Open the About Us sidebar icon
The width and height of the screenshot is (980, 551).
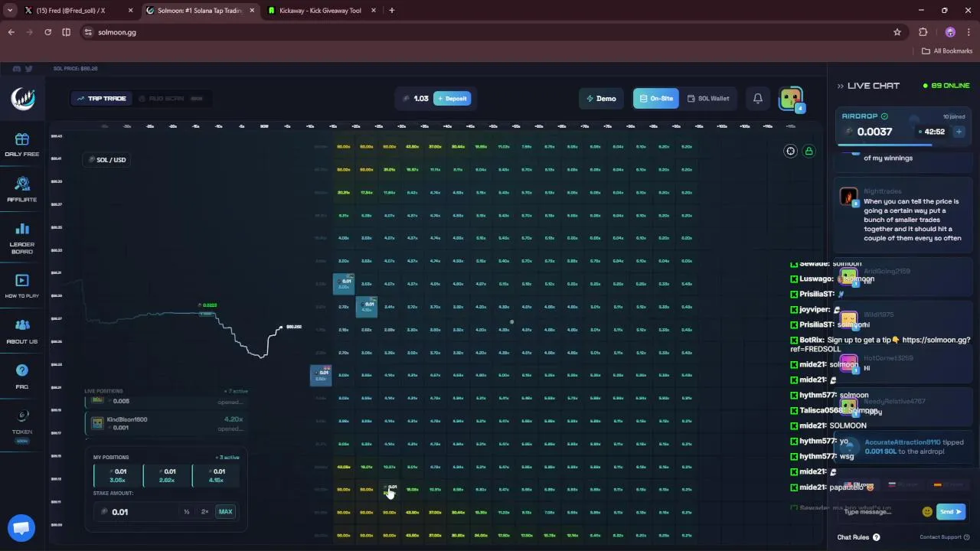coord(22,325)
